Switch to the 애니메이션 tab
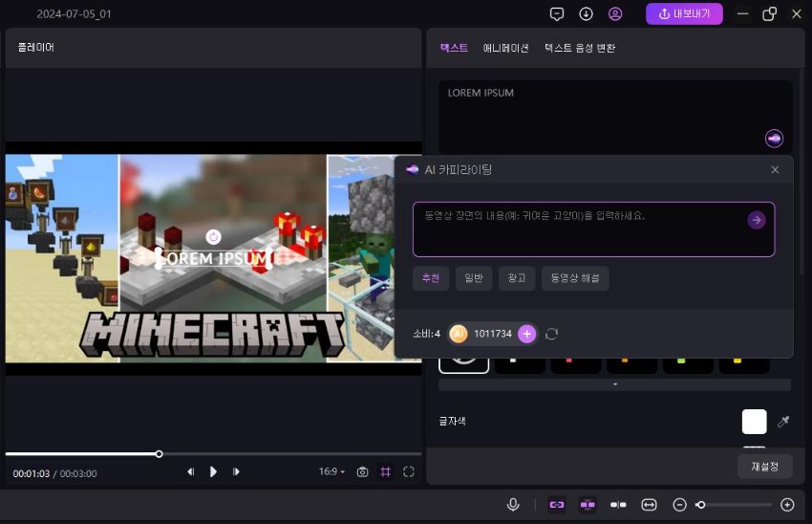The height and width of the screenshot is (524, 812). [505, 48]
